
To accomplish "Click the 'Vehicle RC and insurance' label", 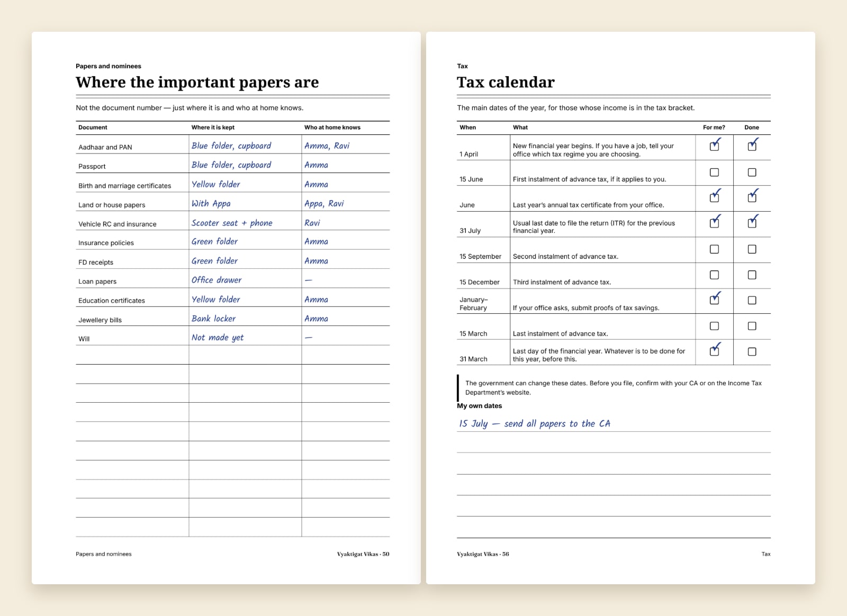I will click(118, 224).
